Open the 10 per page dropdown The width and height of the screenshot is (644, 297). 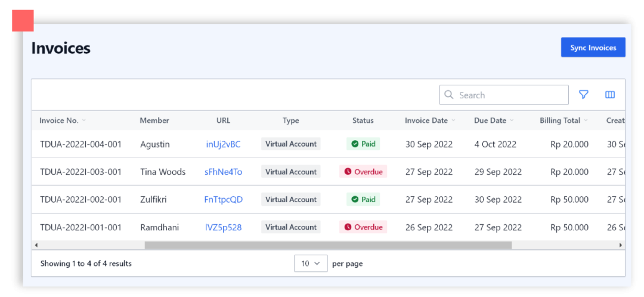click(311, 264)
